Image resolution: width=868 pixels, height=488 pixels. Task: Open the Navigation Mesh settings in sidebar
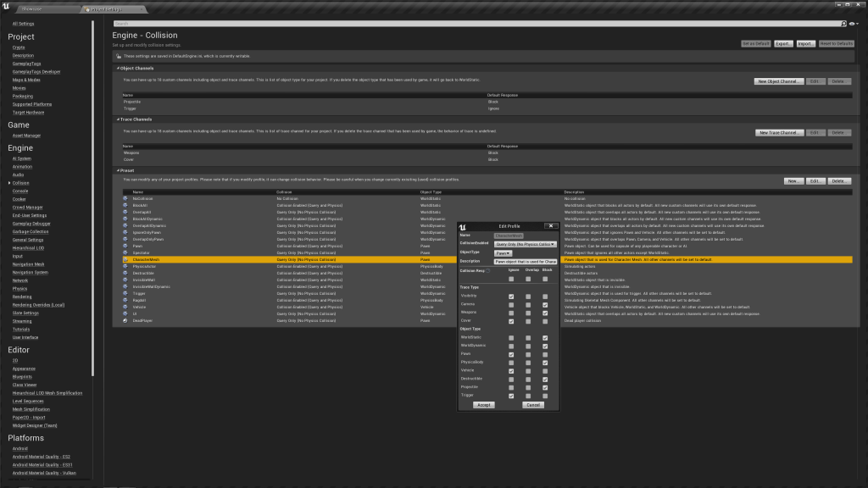pos(30,264)
